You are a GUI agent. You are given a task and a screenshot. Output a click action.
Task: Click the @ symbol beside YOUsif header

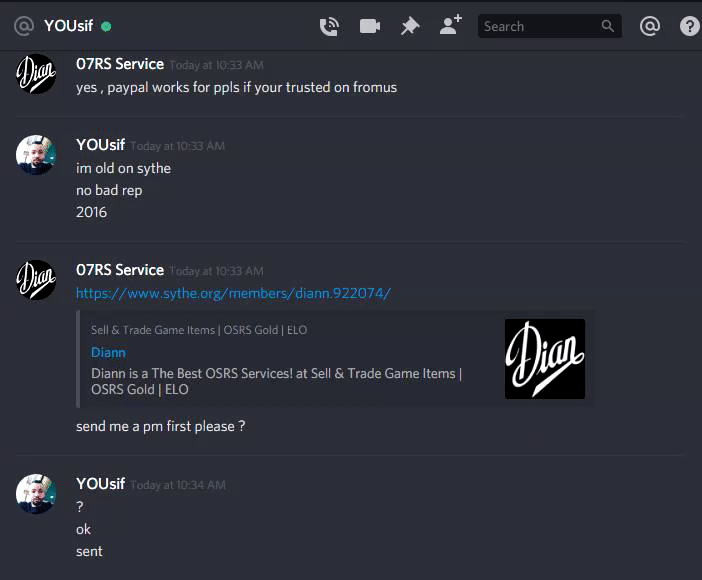coord(24,26)
